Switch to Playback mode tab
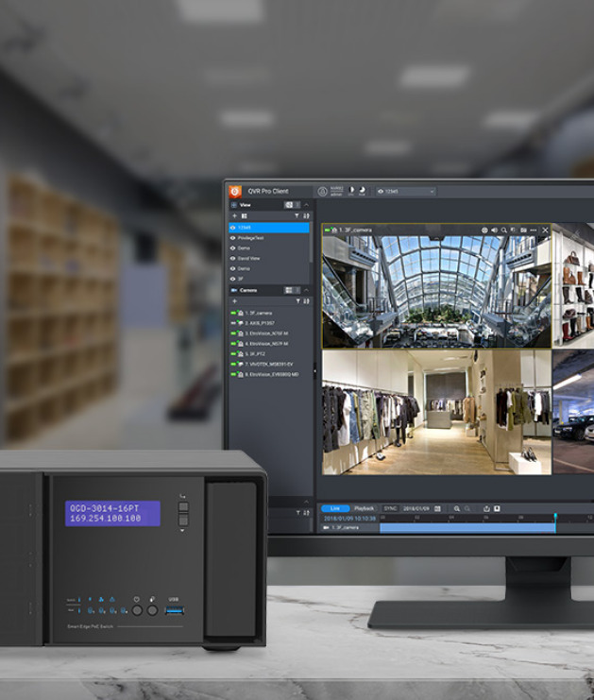The image size is (594, 700). (x=364, y=508)
